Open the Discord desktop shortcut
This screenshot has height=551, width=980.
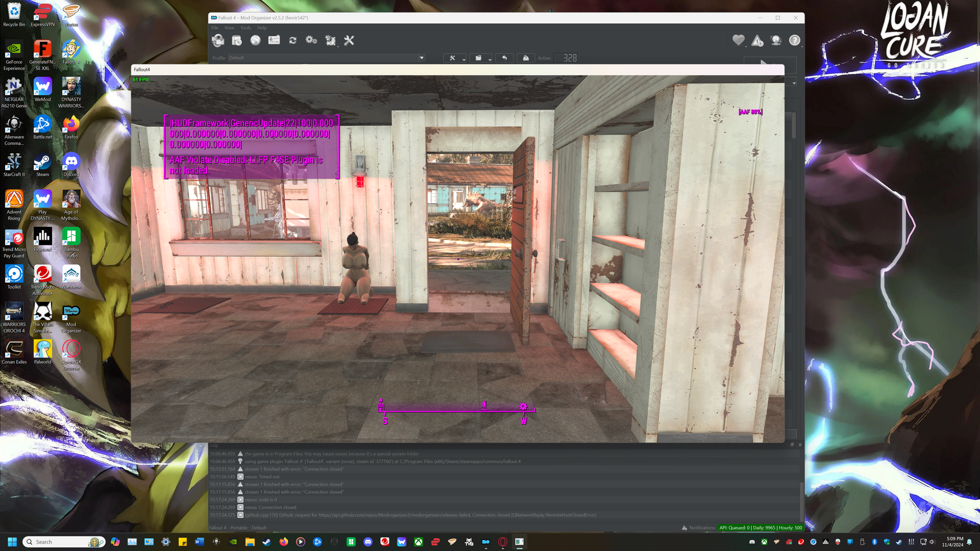(x=71, y=165)
